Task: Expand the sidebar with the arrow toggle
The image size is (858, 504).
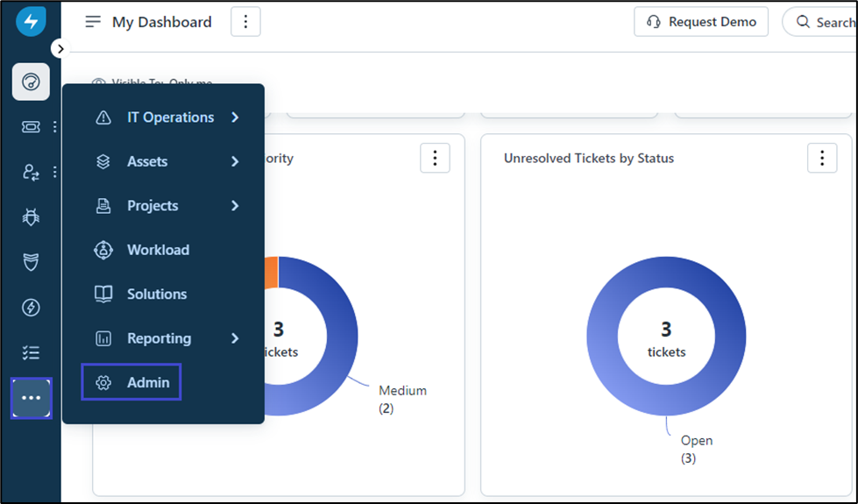Action: point(60,49)
